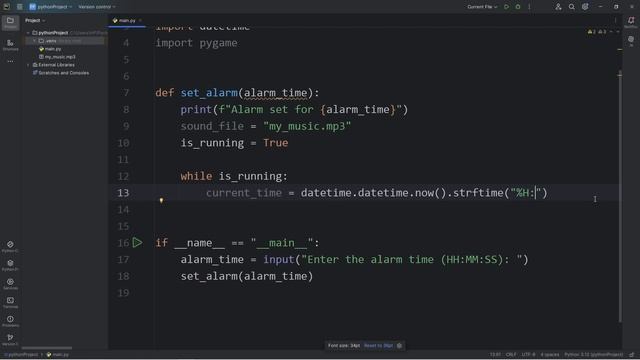Click 'while is_running:' on line 12
Screen dimensions: 640x360
click(234, 176)
